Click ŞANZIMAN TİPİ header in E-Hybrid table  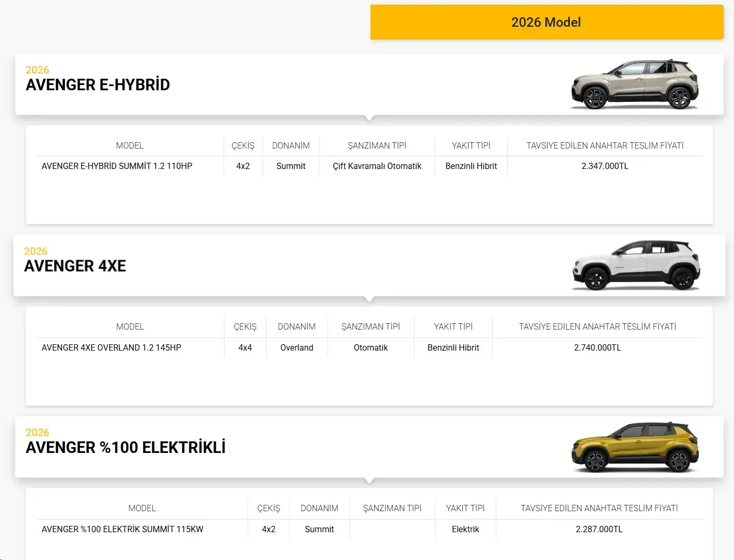pos(377,145)
